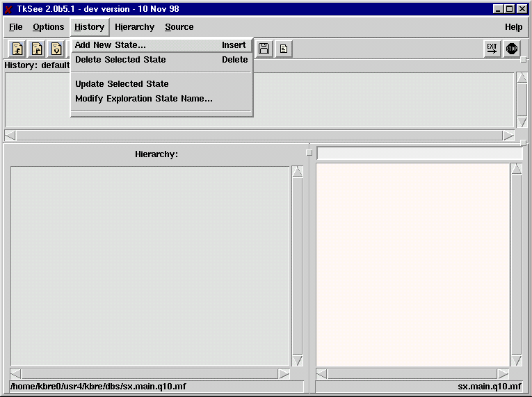Click the status path /home/kbre0/usr4/kbre/dbs/sx.main.q10.mf
Screen dimensions: 532x397
point(98,386)
